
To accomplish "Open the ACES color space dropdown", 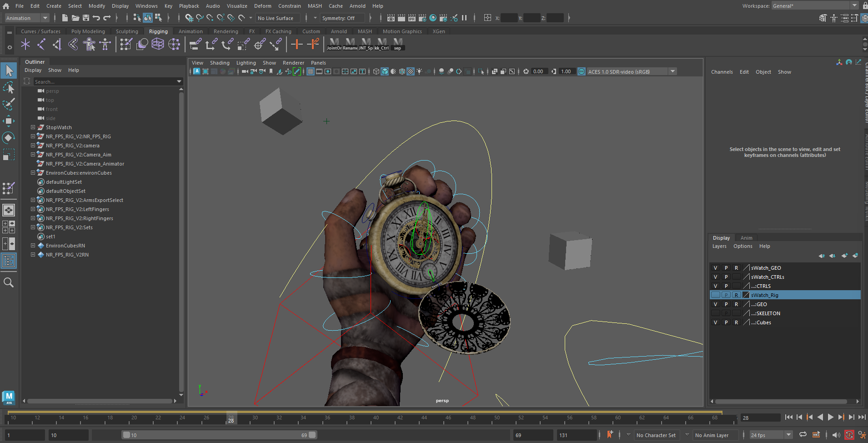I will pos(672,71).
